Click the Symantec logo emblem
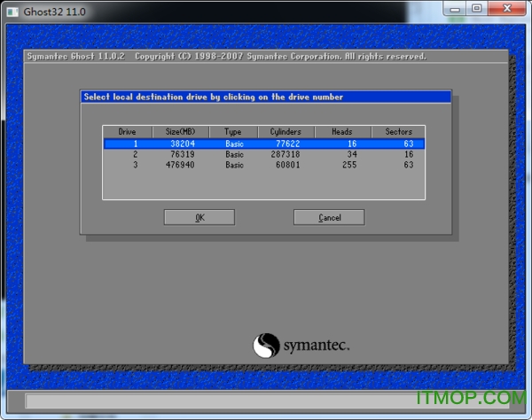This screenshot has width=532, height=420. click(x=267, y=345)
